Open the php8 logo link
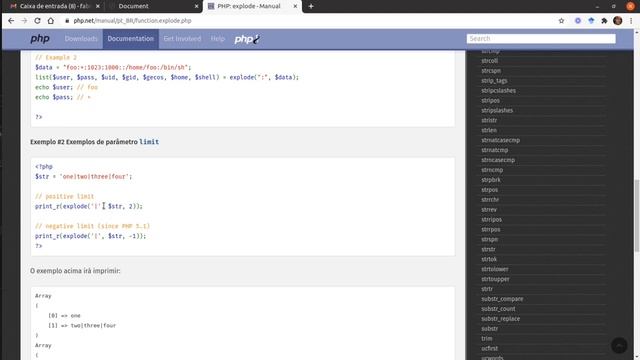 [x=247, y=39]
